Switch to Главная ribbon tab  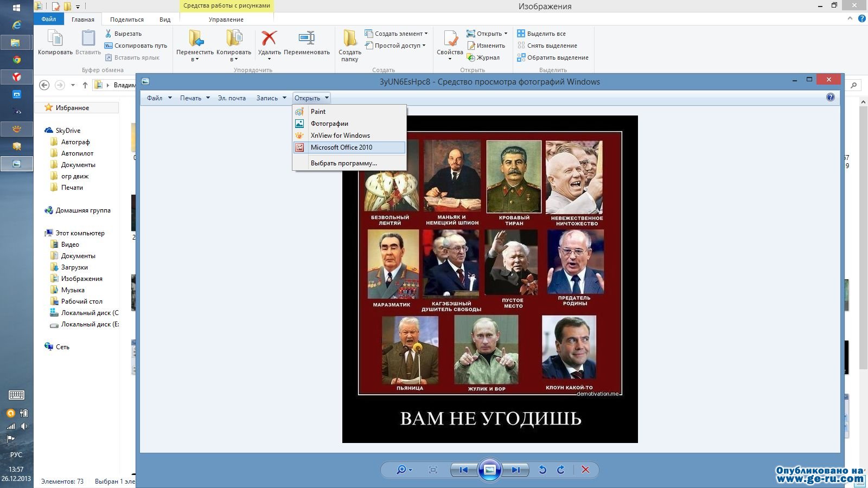(x=83, y=20)
